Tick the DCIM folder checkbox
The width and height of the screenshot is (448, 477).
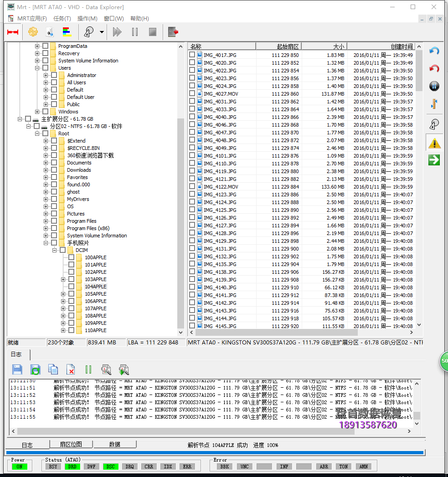click(x=63, y=250)
